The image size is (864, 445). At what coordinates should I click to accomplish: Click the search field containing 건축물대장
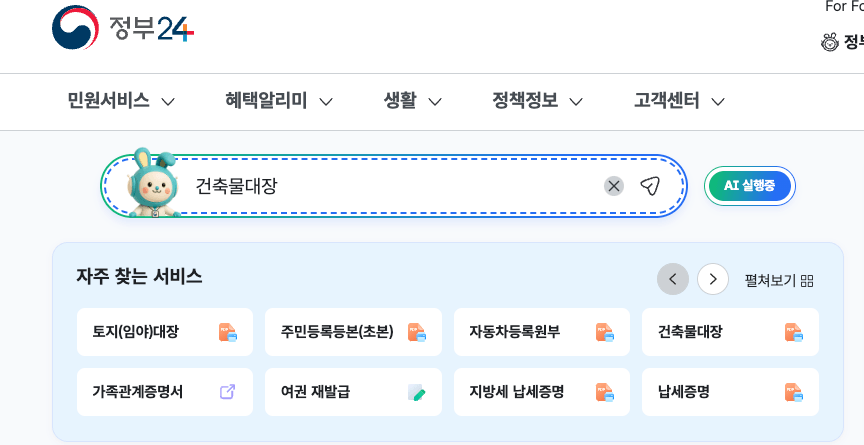(390, 186)
